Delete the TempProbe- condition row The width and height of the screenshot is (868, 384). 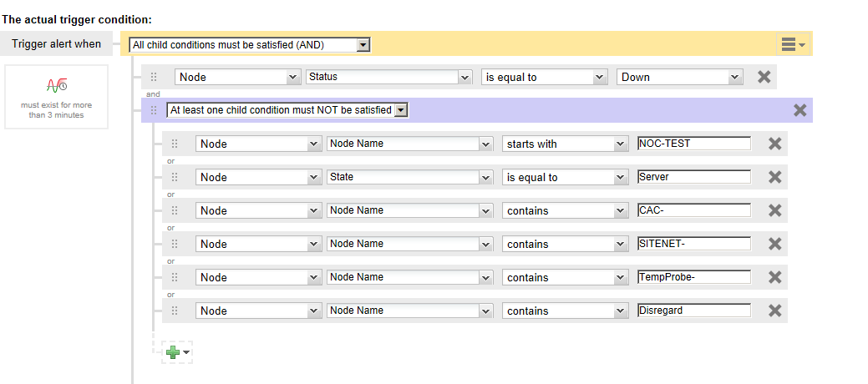(774, 277)
